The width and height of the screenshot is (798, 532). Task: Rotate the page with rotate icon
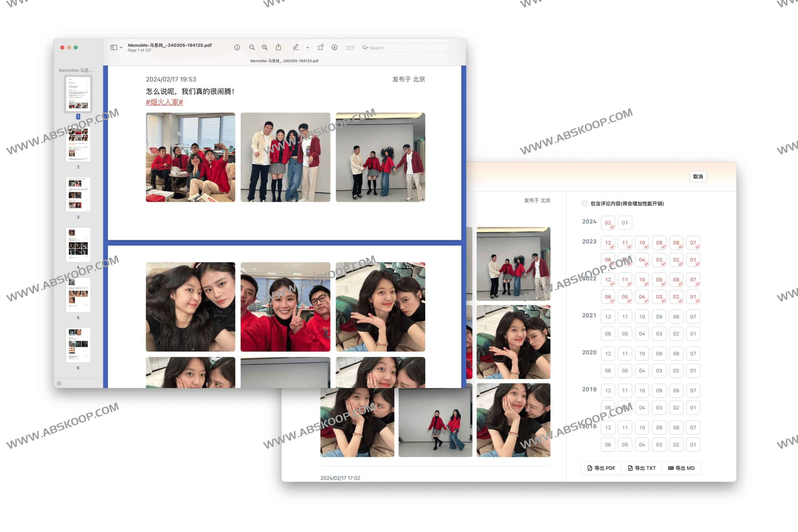pos(321,47)
